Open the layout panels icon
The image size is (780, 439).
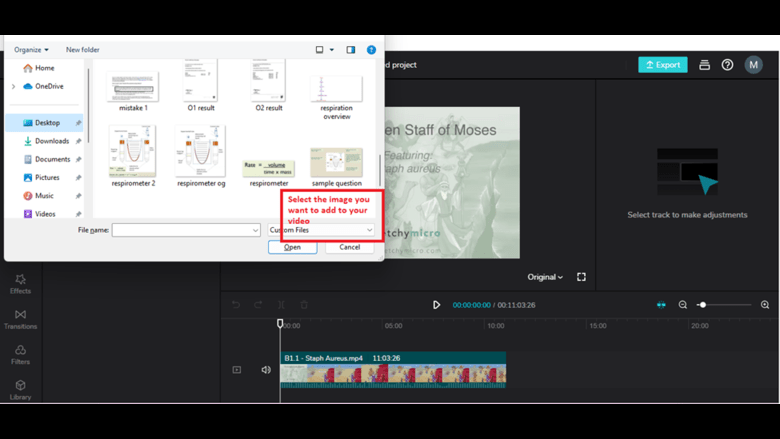[x=704, y=65]
